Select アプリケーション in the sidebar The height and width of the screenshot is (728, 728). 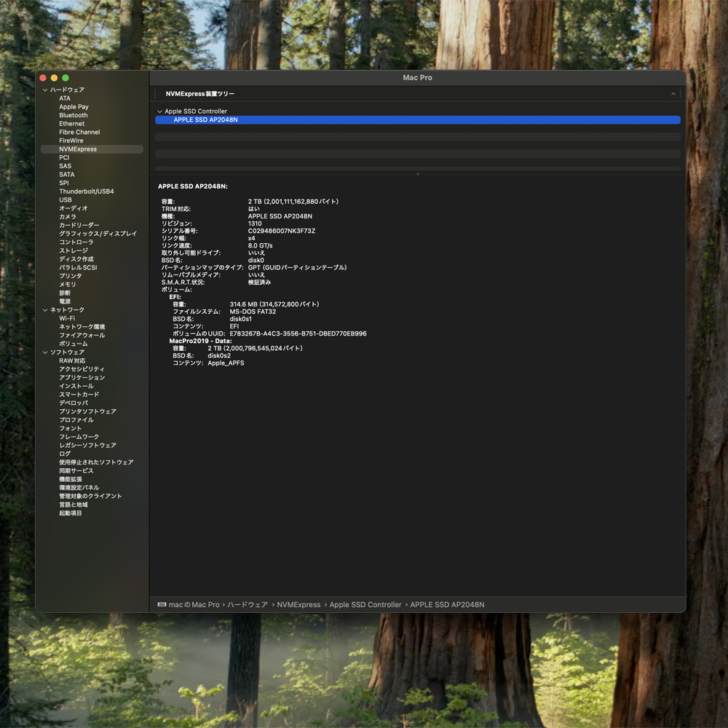pos(82,377)
